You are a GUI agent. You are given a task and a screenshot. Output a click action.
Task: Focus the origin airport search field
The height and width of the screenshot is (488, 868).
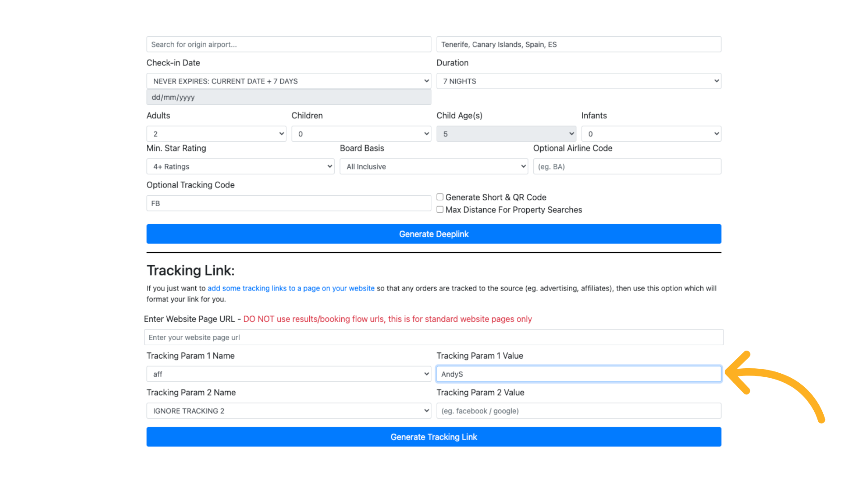(x=288, y=44)
